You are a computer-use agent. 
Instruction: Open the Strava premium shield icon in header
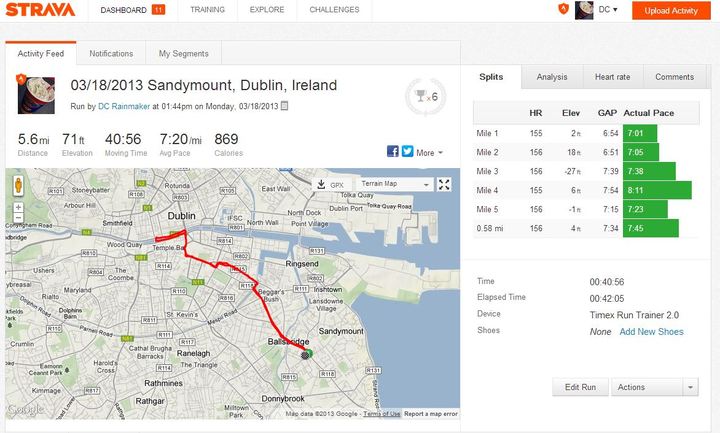tap(563, 9)
